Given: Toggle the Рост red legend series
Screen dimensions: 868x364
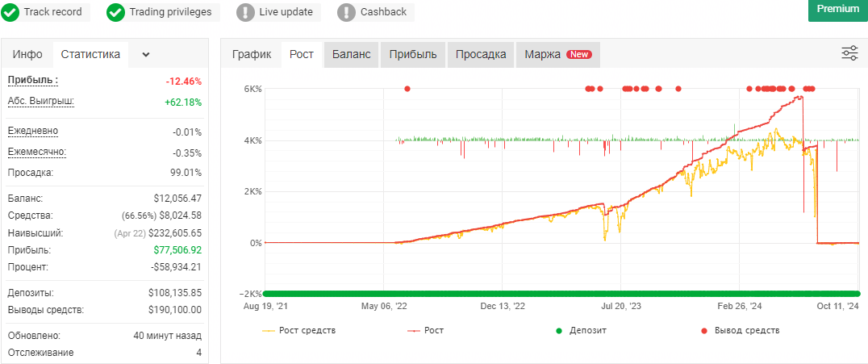Looking at the screenshot, I should [426, 331].
